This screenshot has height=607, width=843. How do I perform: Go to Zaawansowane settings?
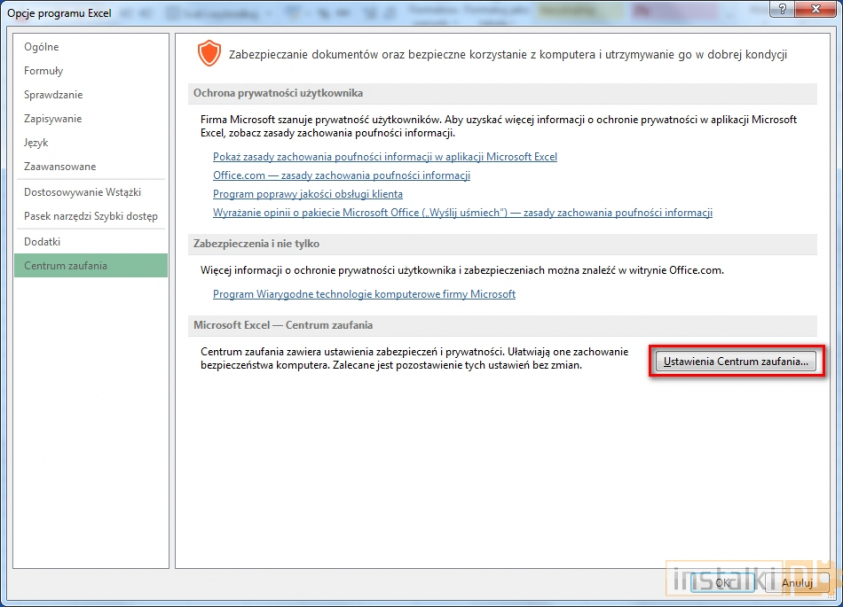60,167
